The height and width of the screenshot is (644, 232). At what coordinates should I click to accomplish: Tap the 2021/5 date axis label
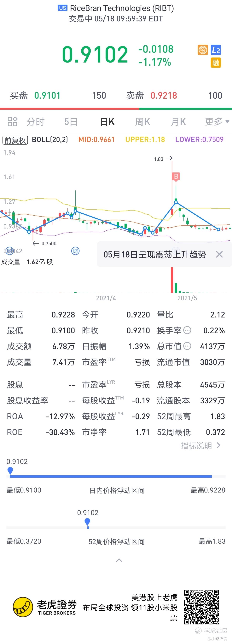(x=187, y=298)
